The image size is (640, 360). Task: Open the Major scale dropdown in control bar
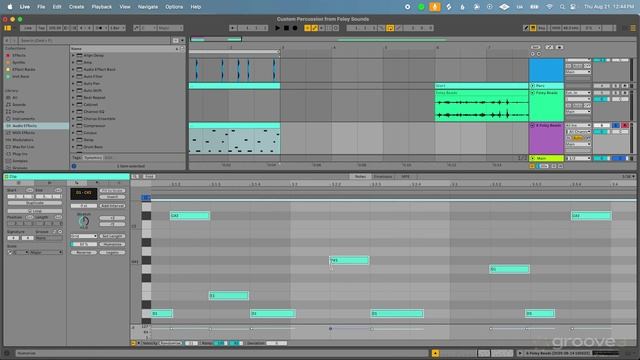170,28
